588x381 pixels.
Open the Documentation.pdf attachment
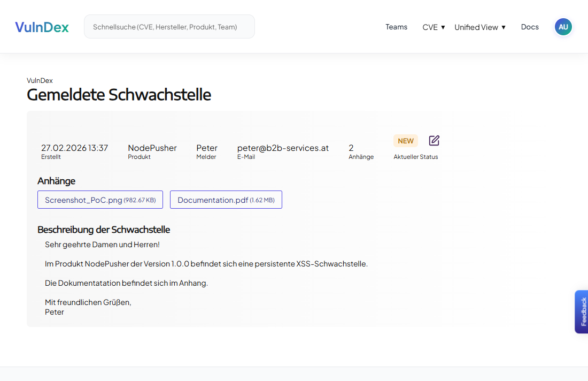coord(226,199)
